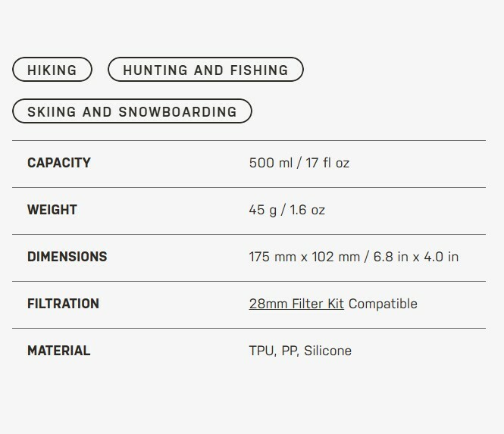504x434 pixels.
Task: Click the 175 mm dimension value
Action: coord(273,257)
